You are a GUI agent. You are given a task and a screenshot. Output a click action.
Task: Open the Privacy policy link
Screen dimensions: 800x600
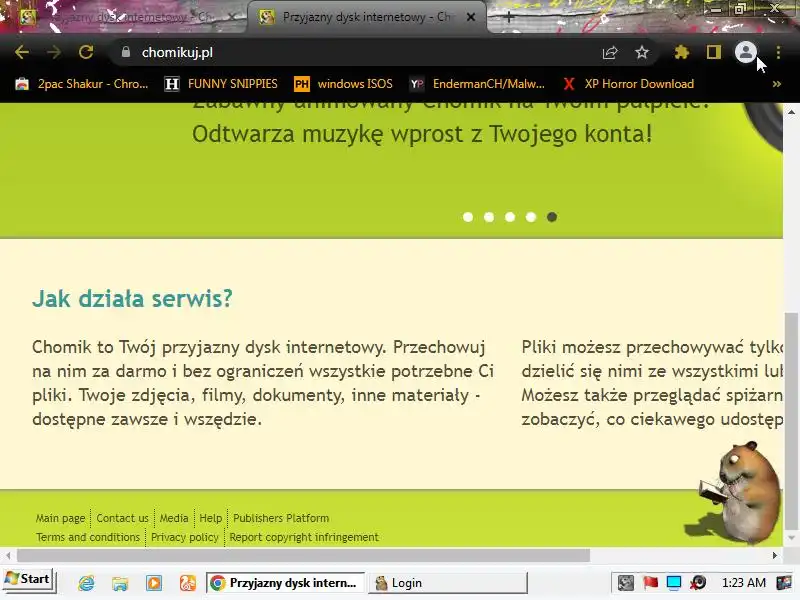185,537
